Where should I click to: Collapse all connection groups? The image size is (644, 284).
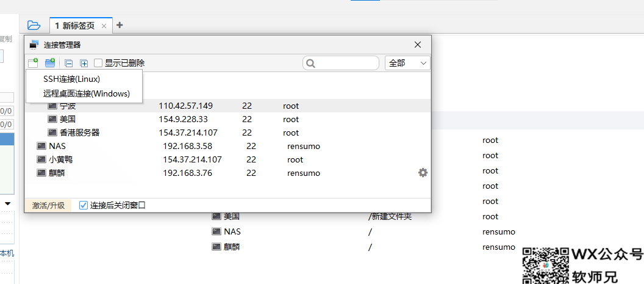[x=68, y=63]
